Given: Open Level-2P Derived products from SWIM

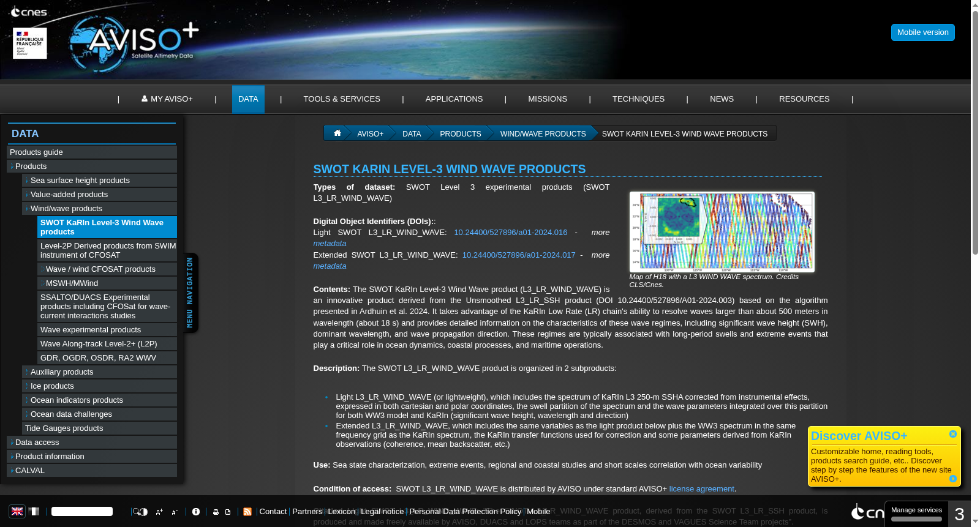Looking at the screenshot, I should coord(107,250).
